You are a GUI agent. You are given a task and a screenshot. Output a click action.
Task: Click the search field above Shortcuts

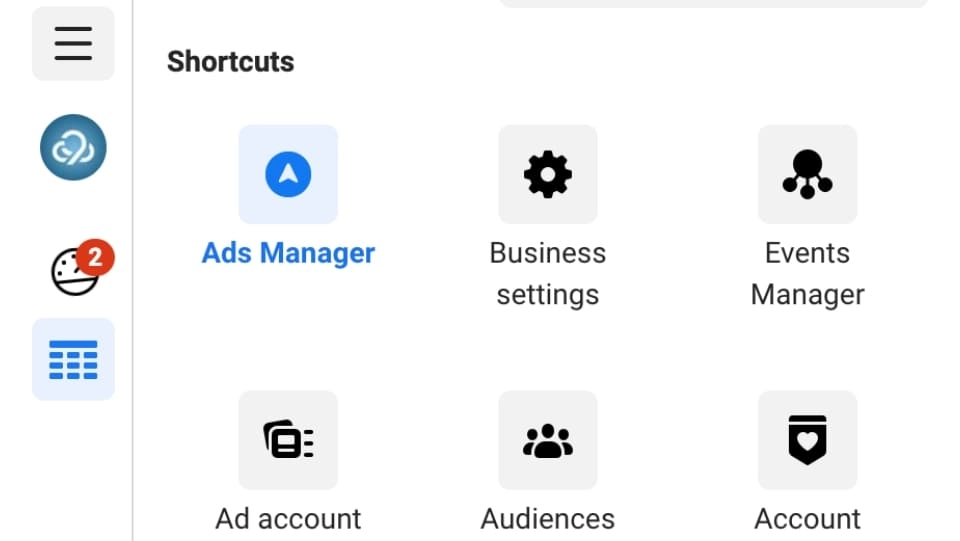(713, 4)
